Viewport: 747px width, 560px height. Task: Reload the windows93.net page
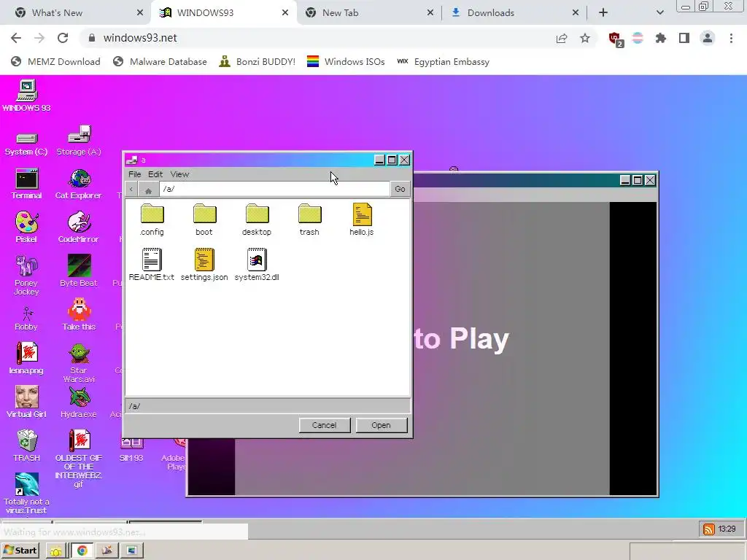tap(63, 38)
